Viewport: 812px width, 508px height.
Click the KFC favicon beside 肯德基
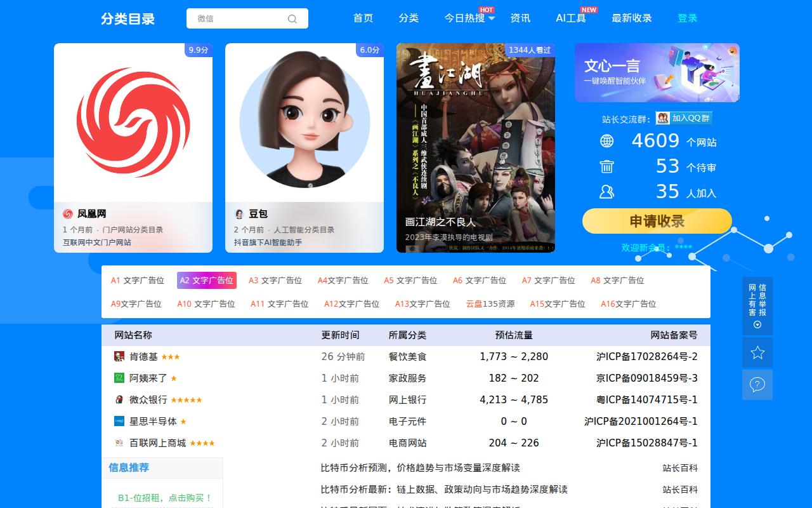pos(119,356)
